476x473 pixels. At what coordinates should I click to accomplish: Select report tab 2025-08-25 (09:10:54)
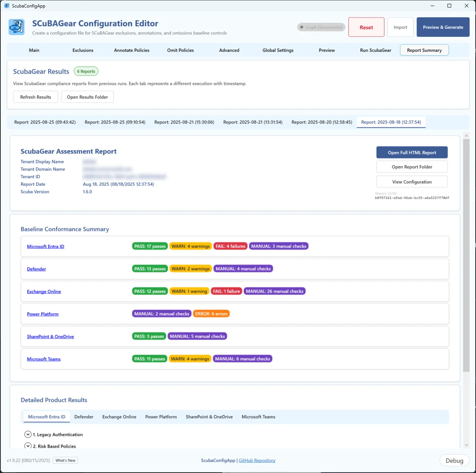click(x=115, y=122)
